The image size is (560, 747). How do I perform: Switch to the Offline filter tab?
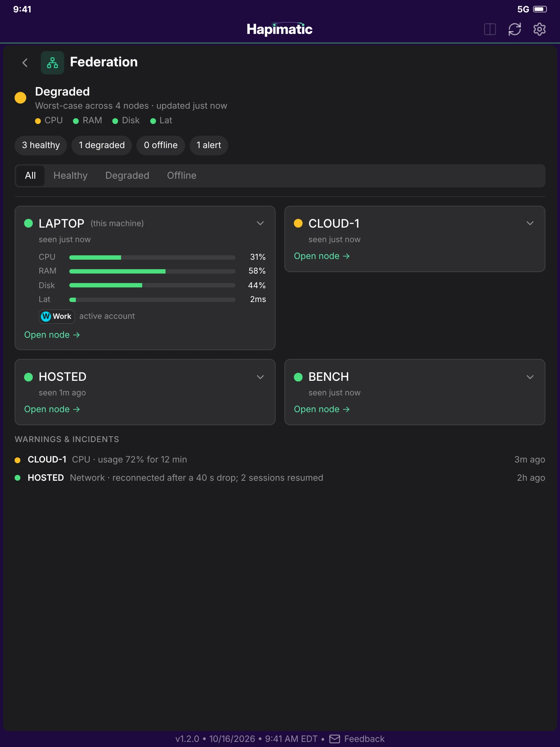182,176
